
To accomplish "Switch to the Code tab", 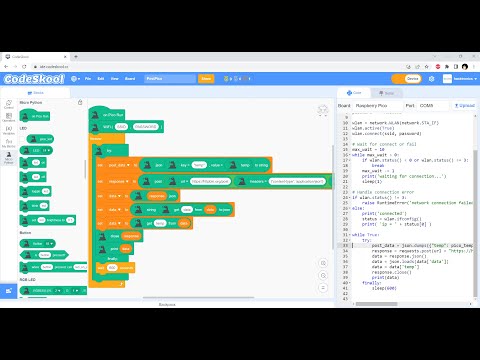I will pyautogui.click(x=354, y=93).
